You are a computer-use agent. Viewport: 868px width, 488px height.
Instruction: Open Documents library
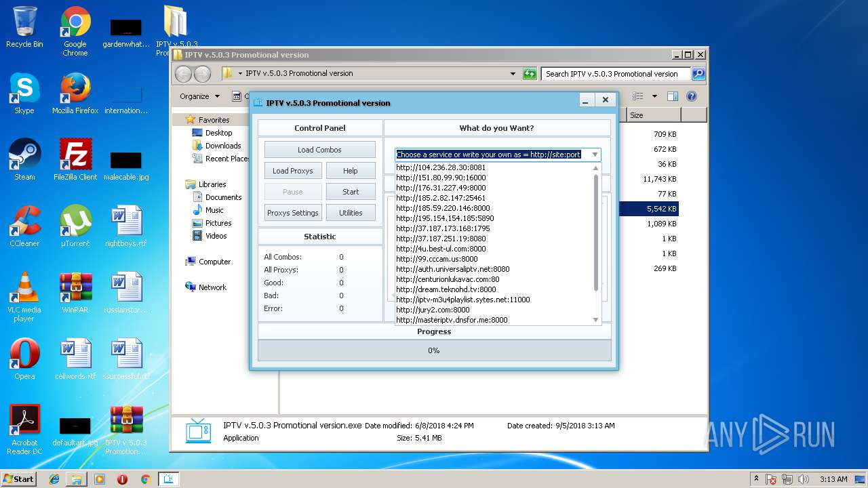pyautogui.click(x=223, y=197)
